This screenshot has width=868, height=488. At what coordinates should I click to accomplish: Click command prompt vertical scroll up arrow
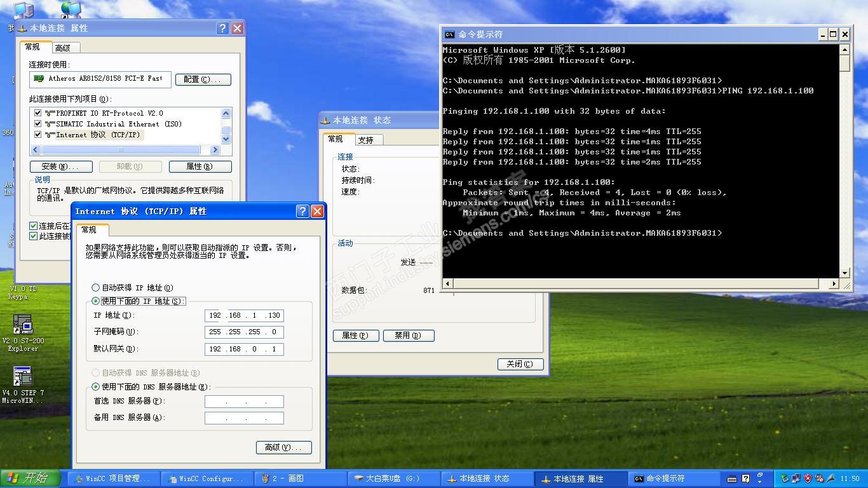[x=845, y=50]
